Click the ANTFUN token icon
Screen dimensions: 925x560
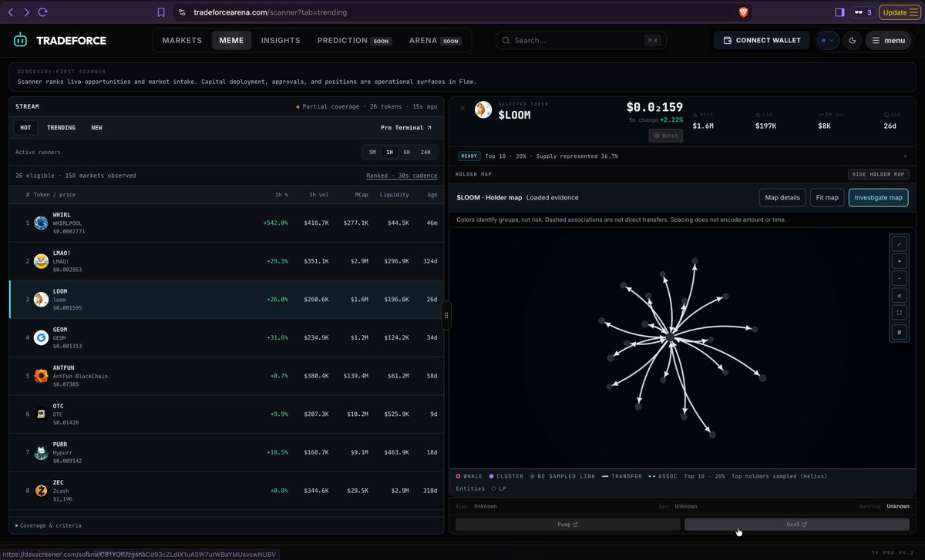41,376
